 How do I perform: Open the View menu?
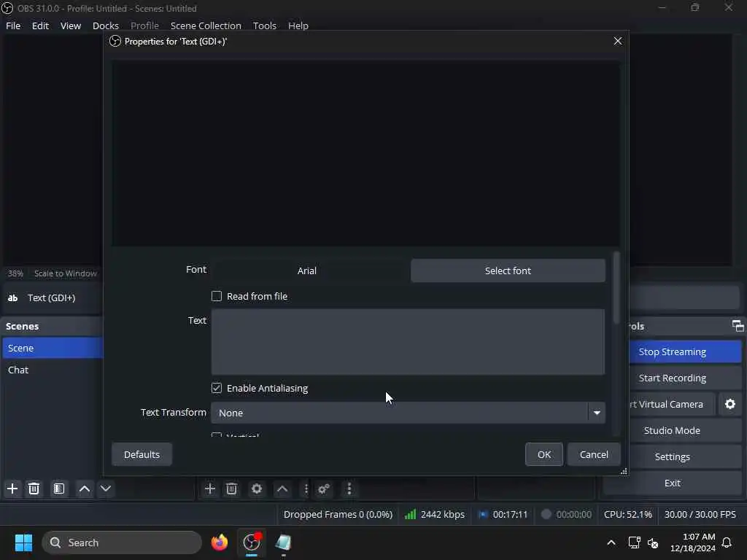[x=71, y=26]
